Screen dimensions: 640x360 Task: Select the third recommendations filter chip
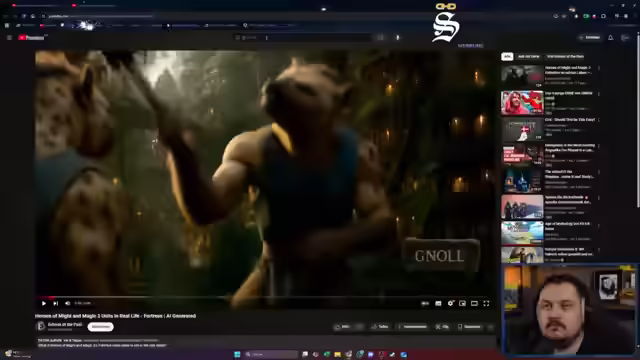[565, 57]
